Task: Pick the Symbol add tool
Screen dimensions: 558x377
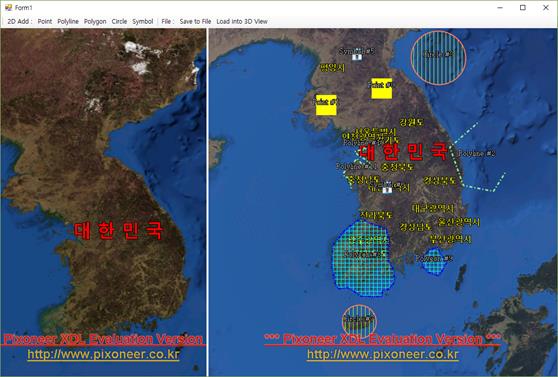Action: (143, 21)
